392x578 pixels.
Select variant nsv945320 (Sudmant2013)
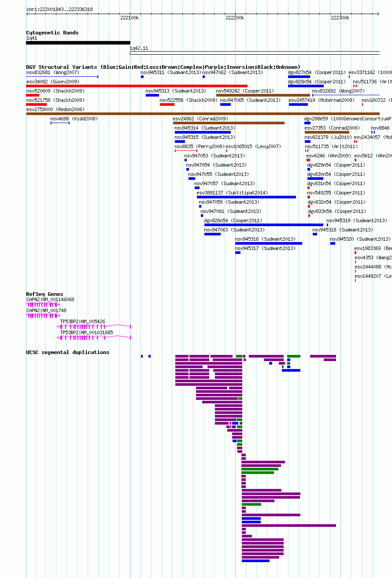coord(360,239)
